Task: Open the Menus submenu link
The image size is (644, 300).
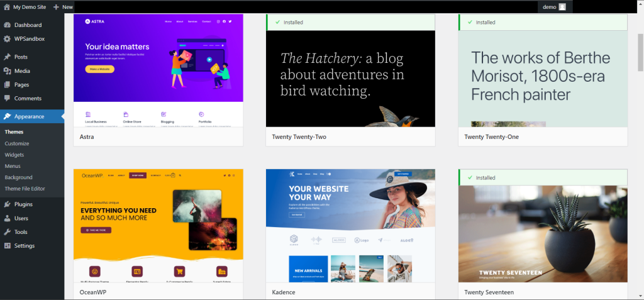Action: click(13, 166)
